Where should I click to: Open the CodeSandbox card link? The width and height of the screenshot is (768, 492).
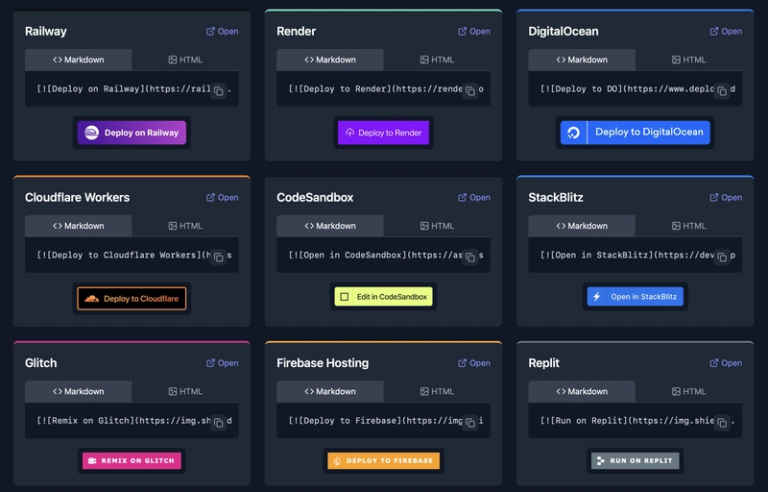tap(474, 197)
